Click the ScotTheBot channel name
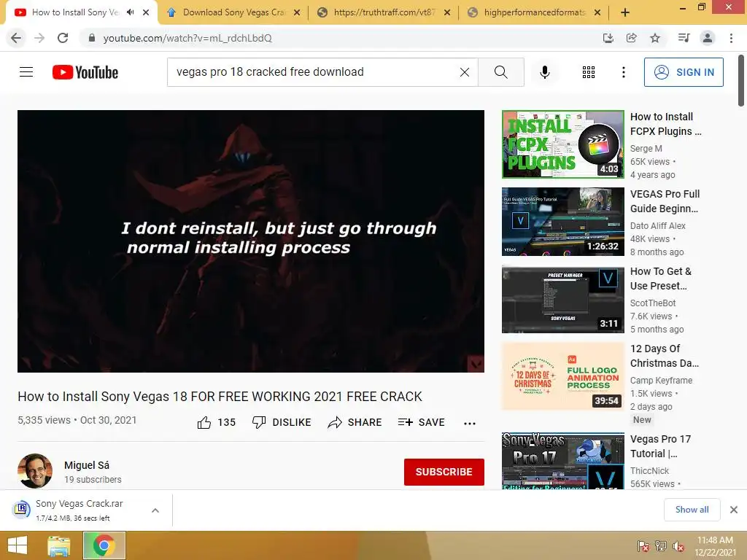 coord(653,303)
